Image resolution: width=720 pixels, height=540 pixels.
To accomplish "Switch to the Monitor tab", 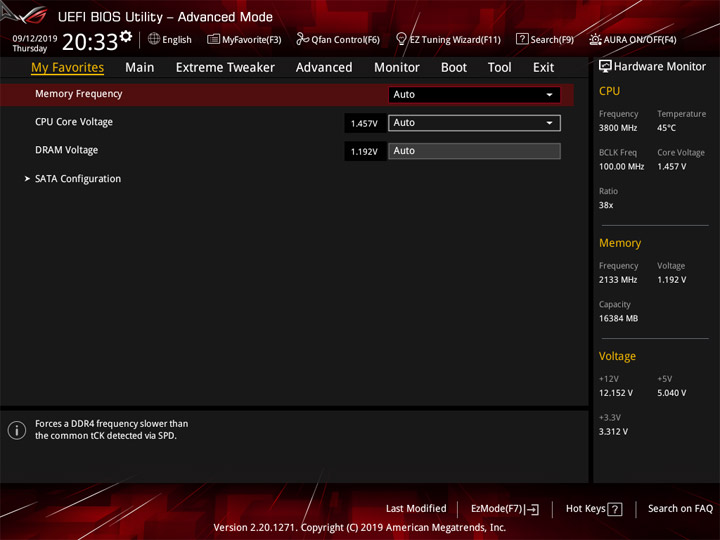I will point(397,68).
